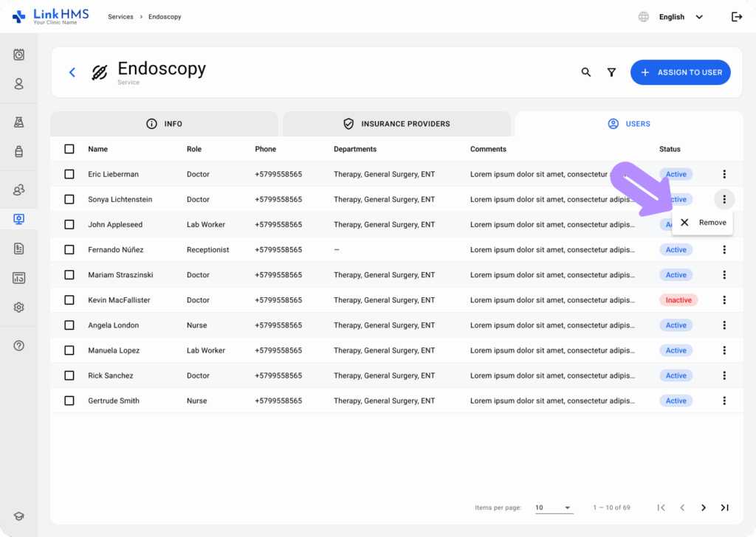Check the checkbox next to Eric Lieberman

[69, 174]
